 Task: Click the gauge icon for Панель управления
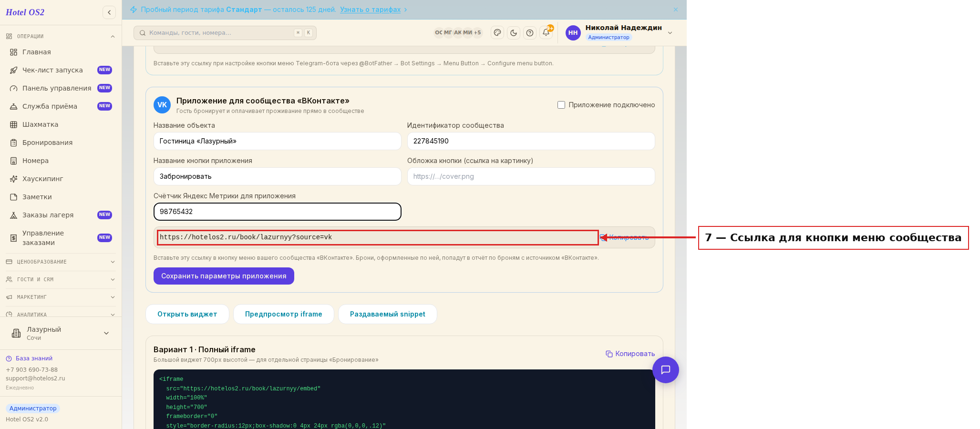coord(14,88)
